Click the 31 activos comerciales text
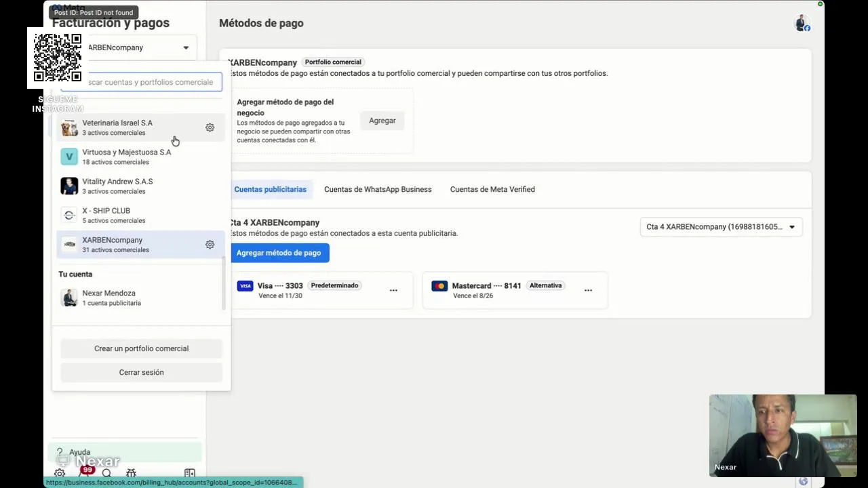The height and width of the screenshot is (488, 868). tap(115, 250)
